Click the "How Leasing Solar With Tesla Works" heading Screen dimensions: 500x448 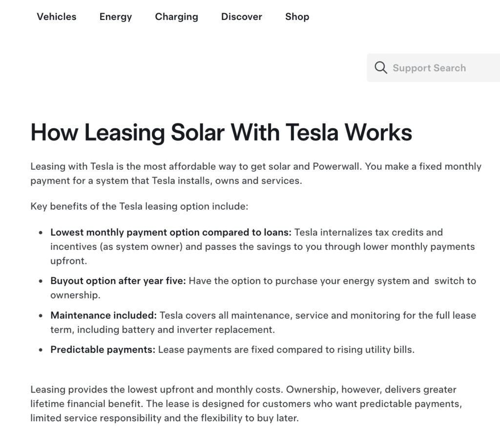221,132
